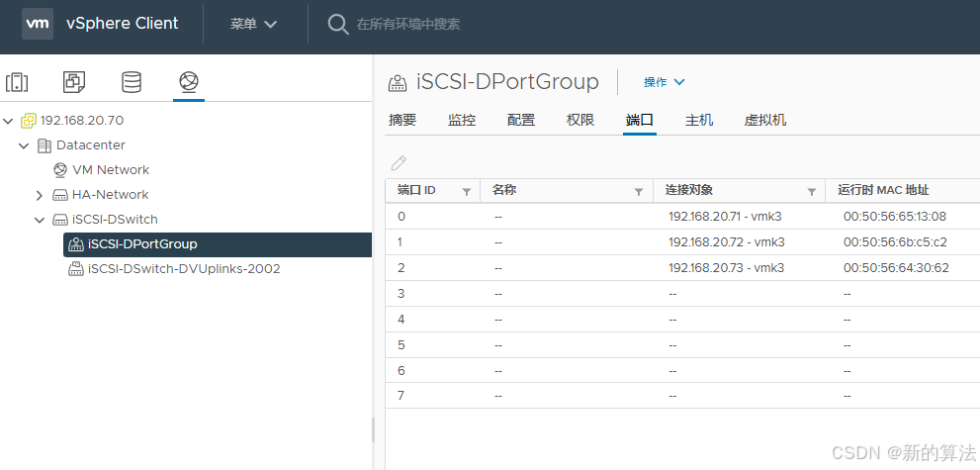Sort by 运行时 MAC 地址 column header
This screenshot has width=980, height=470.
(x=883, y=190)
